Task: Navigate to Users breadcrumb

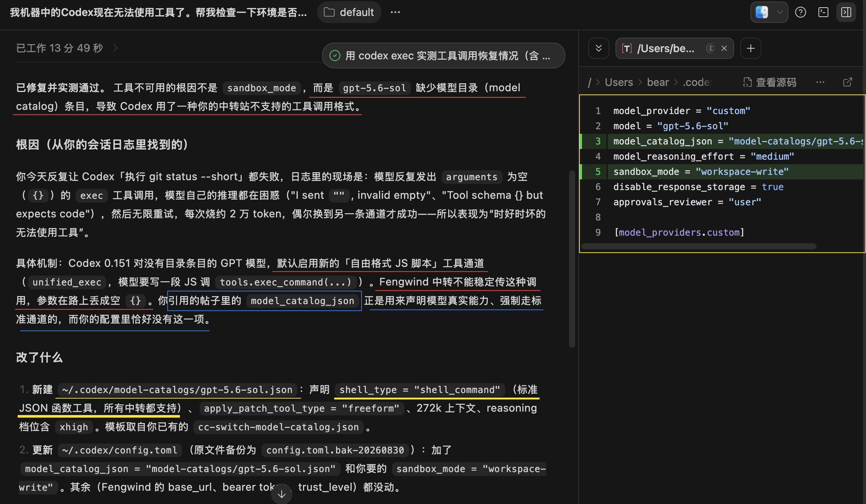Action: 619,82
